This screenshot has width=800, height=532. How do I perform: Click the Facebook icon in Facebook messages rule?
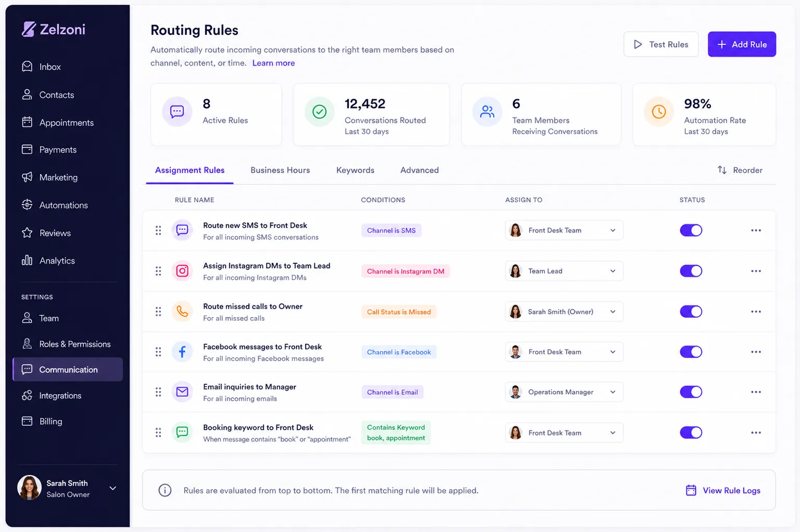point(182,352)
